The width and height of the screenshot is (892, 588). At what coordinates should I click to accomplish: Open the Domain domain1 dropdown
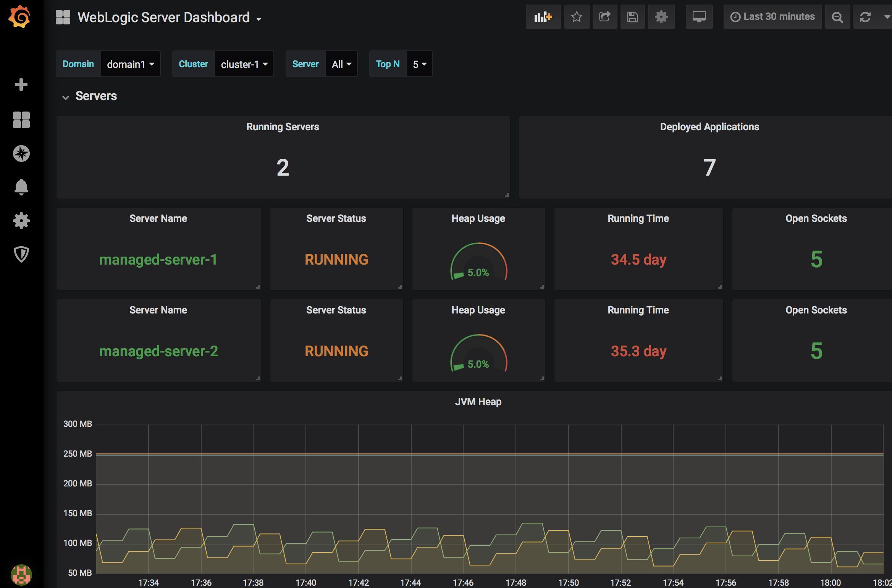[130, 64]
